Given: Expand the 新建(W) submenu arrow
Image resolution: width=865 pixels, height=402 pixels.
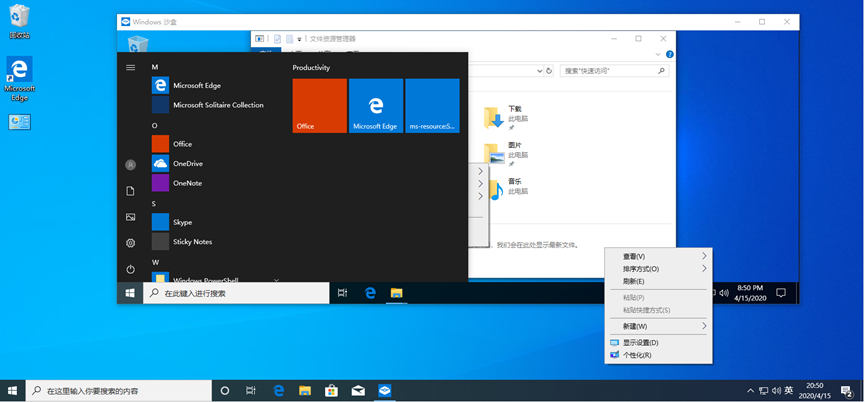Looking at the screenshot, I should click(704, 326).
